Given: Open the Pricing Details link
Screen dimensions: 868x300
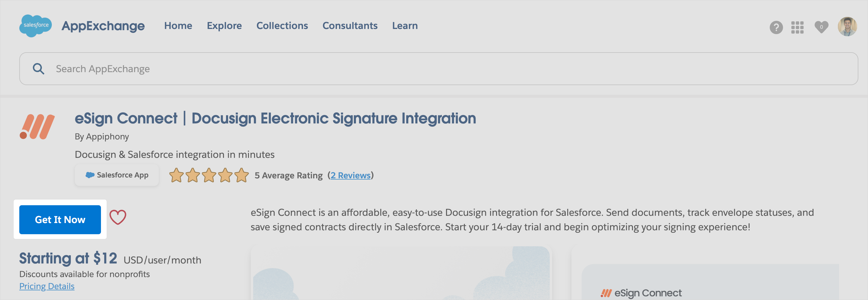Looking at the screenshot, I should coord(46,286).
